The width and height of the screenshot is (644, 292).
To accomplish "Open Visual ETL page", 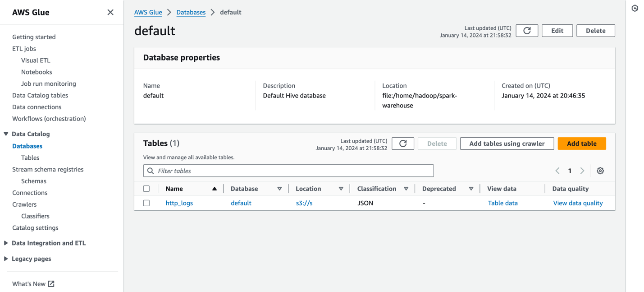I will [x=36, y=60].
